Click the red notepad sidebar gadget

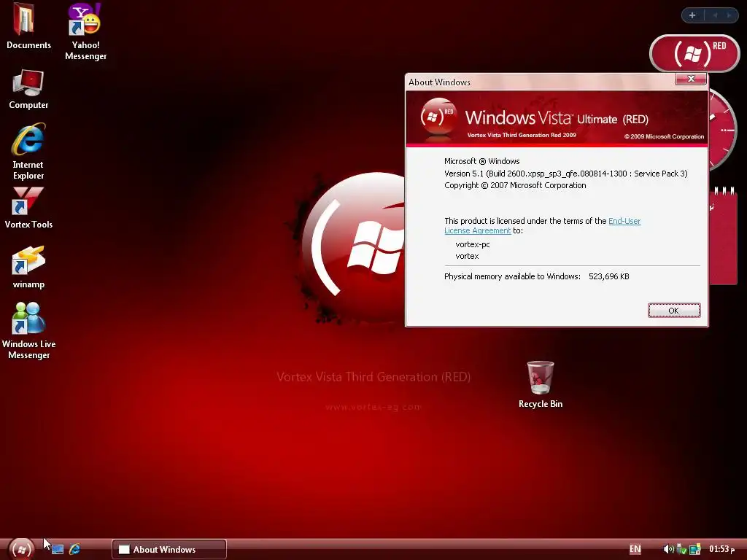pyautogui.click(x=723, y=236)
